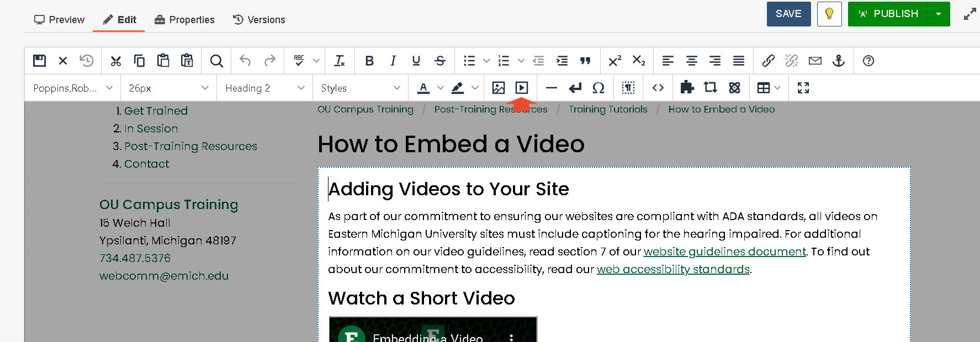
Task: Click the Undo arrow icon
Action: (x=245, y=61)
